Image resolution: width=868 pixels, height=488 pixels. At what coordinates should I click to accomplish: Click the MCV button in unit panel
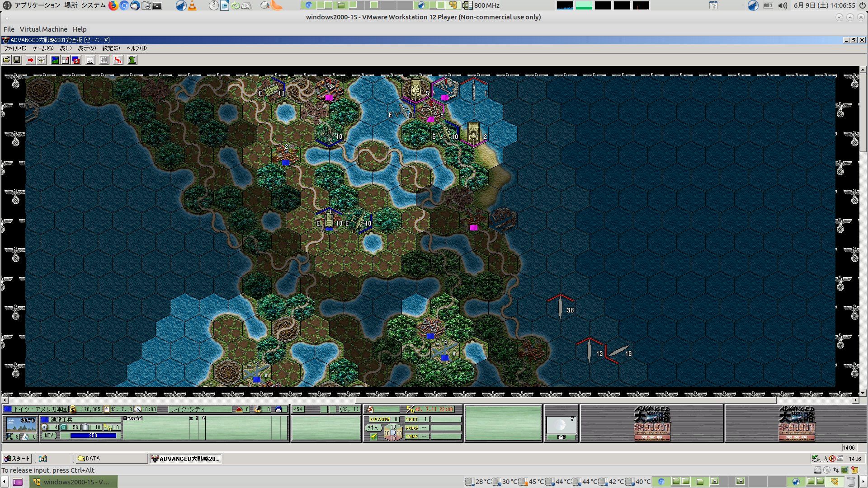(49, 436)
